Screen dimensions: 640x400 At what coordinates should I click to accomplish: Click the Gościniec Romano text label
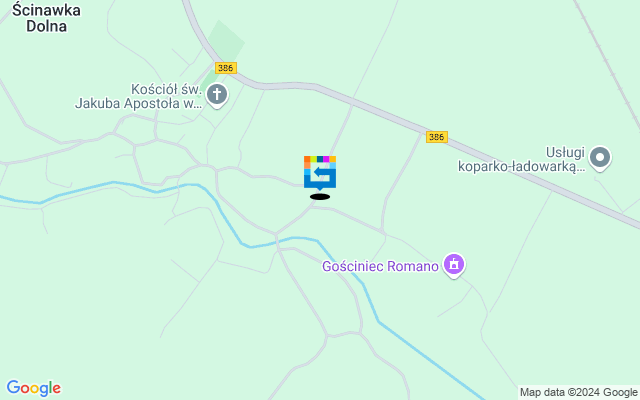click(x=380, y=267)
